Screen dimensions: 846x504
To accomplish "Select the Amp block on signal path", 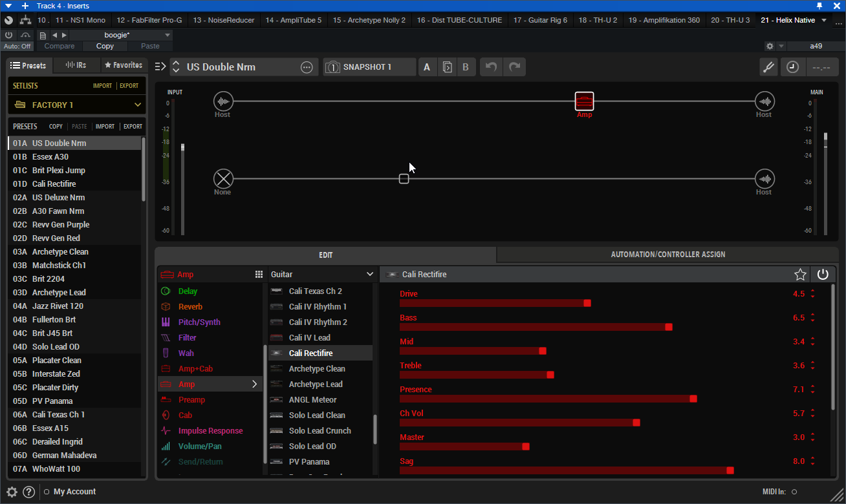I will pyautogui.click(x=584, y=101).
